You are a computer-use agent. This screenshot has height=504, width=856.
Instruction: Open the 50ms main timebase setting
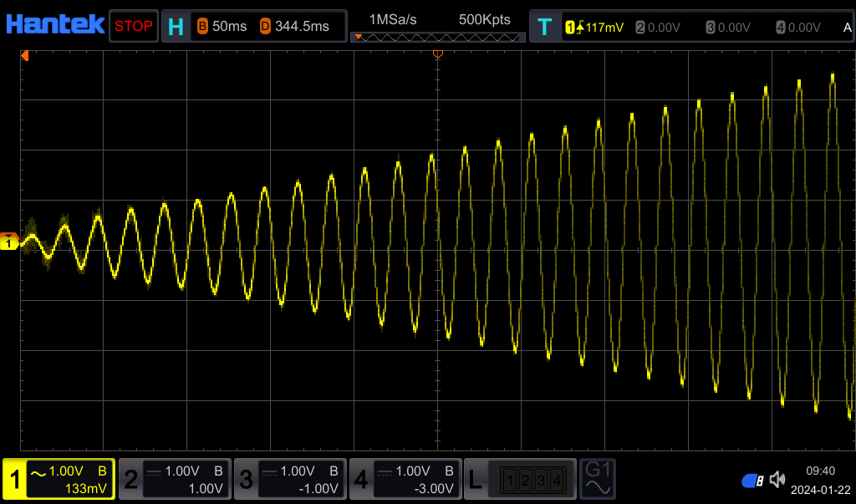[x=222, y=26]
